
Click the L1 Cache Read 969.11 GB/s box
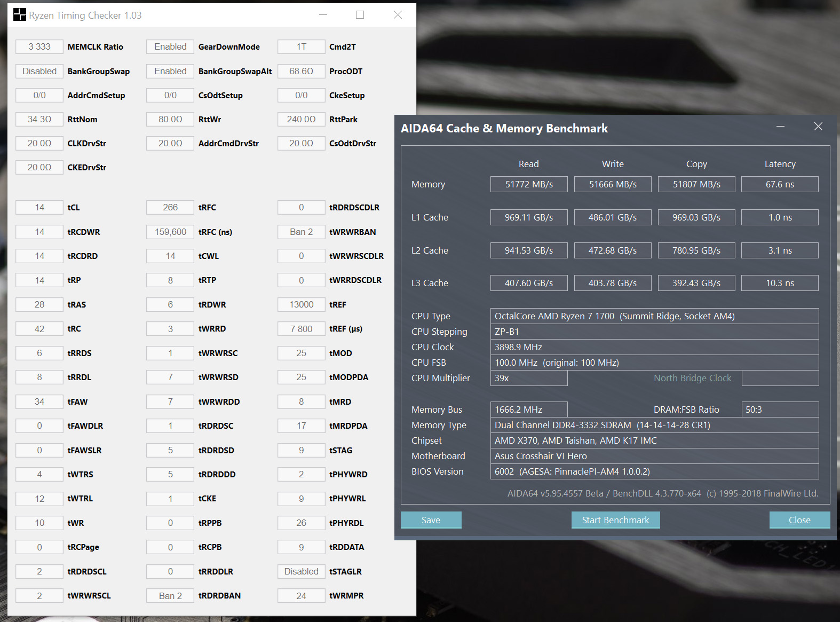coord(529,217)
